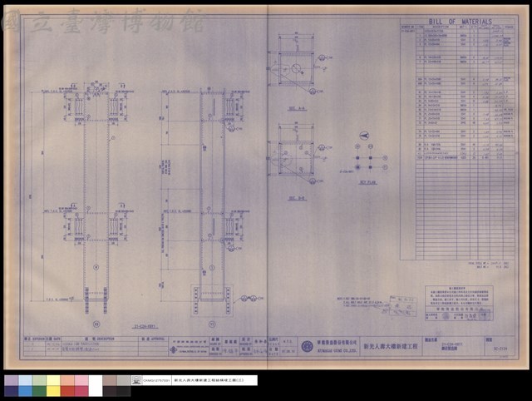Click the diamond logo in the title block
The width and height of the screenshot is (532, 401).
coord(174,350)
